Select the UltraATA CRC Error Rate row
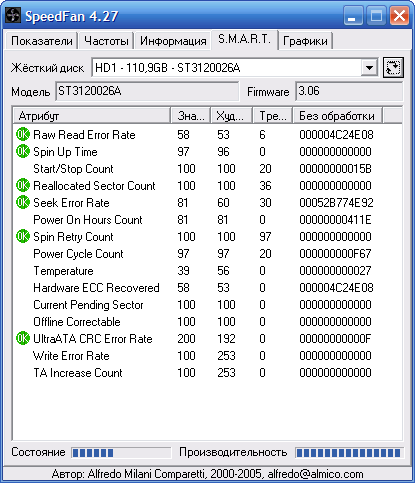Image resolution: width=415 pixels, height=483 pixels. (207, 339)
